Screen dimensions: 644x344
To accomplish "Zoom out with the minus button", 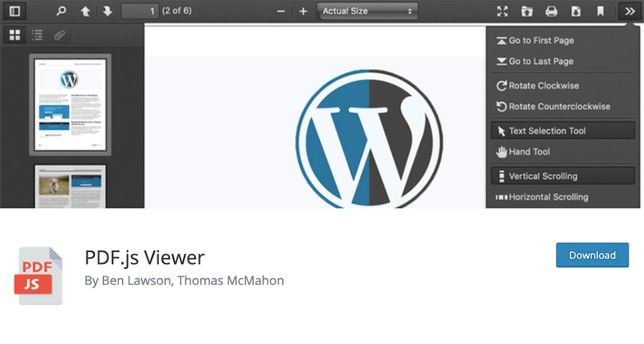I will click(x=281, y=11).
